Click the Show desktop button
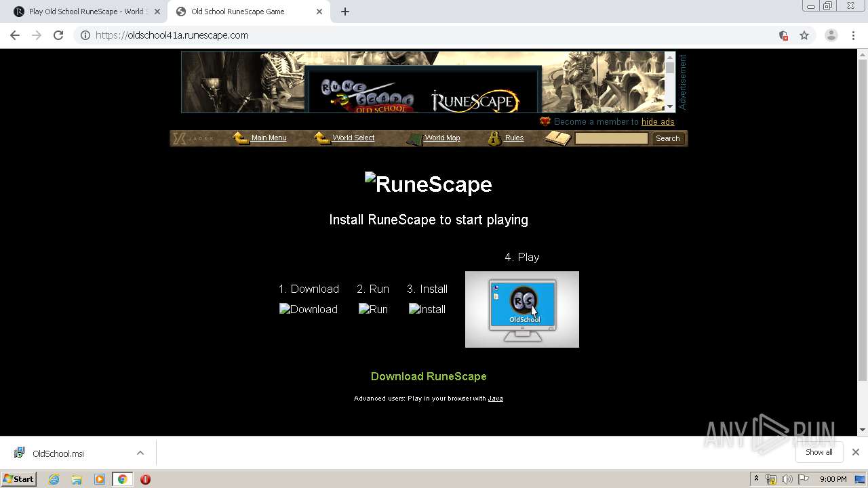 click(x=861, y=479)
